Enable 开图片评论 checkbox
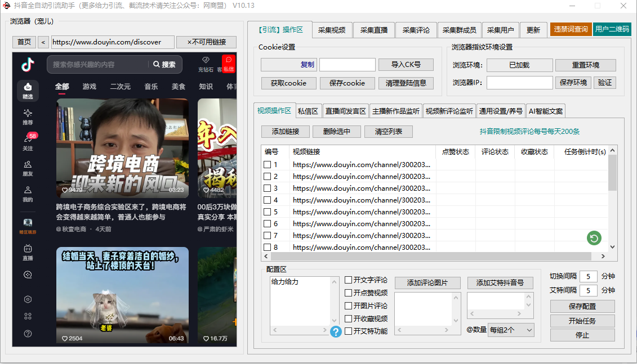Image resolution: width=637 pixels, height=364 pixels. 348,306
